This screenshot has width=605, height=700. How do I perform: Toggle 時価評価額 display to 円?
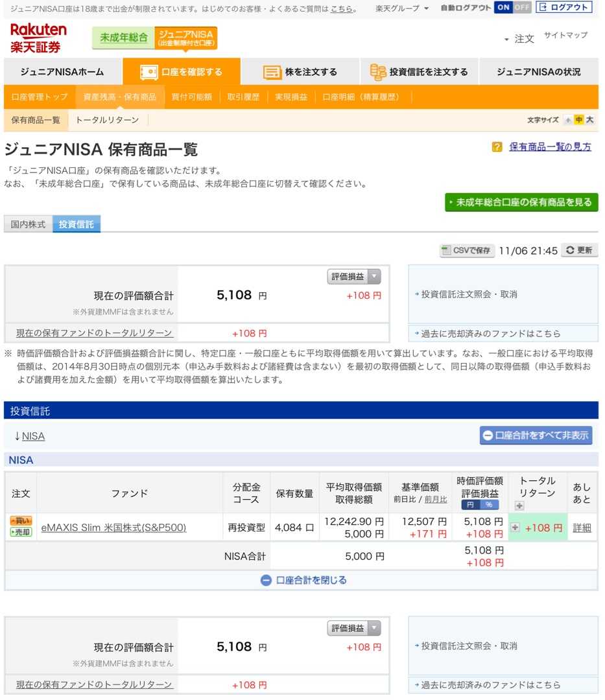[470, 505]
